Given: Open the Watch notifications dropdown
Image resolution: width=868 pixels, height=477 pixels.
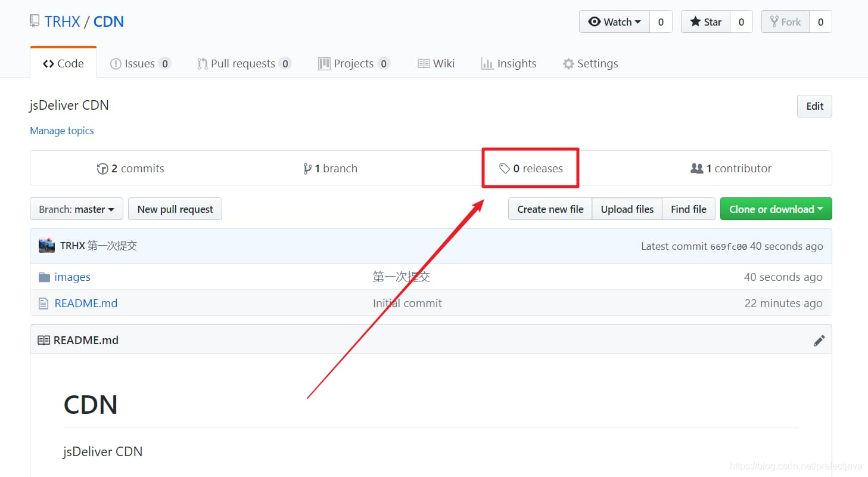Looking at the screenshot, I should click(x=614, y=21).
